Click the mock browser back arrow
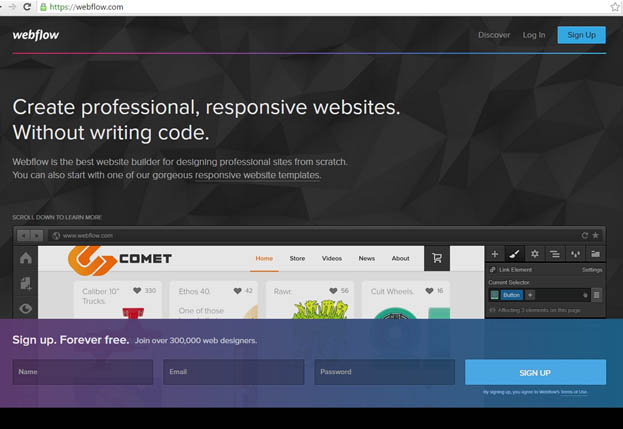The width and height of the screenshot is (623, 429). click(x=23, y=236)
